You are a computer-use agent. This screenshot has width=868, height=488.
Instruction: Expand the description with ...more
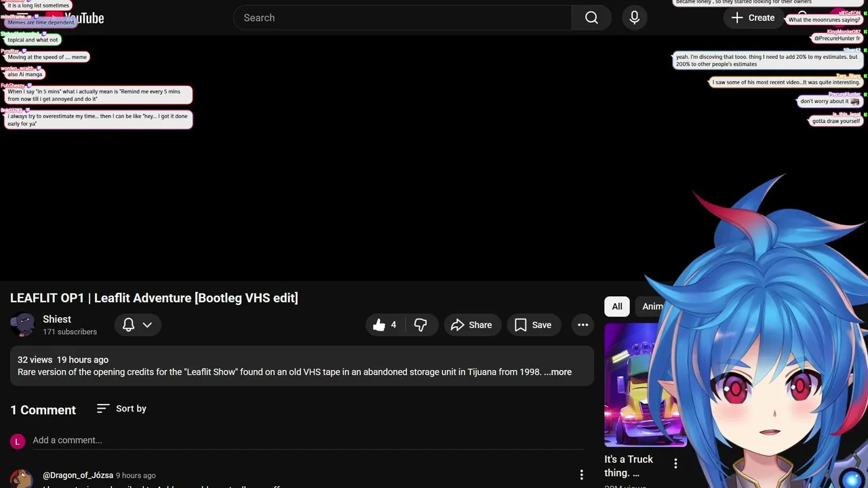(x=557, y=372)
